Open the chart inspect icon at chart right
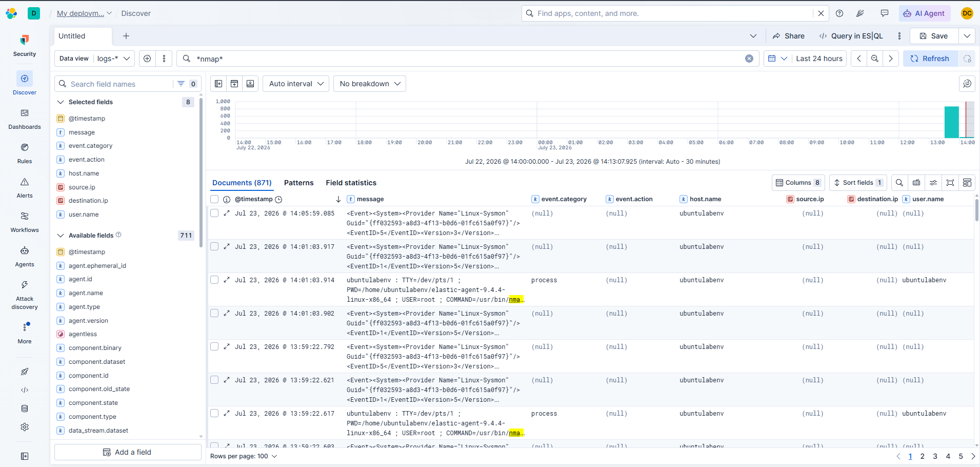The image size is (980, 467). click(967, 84)
